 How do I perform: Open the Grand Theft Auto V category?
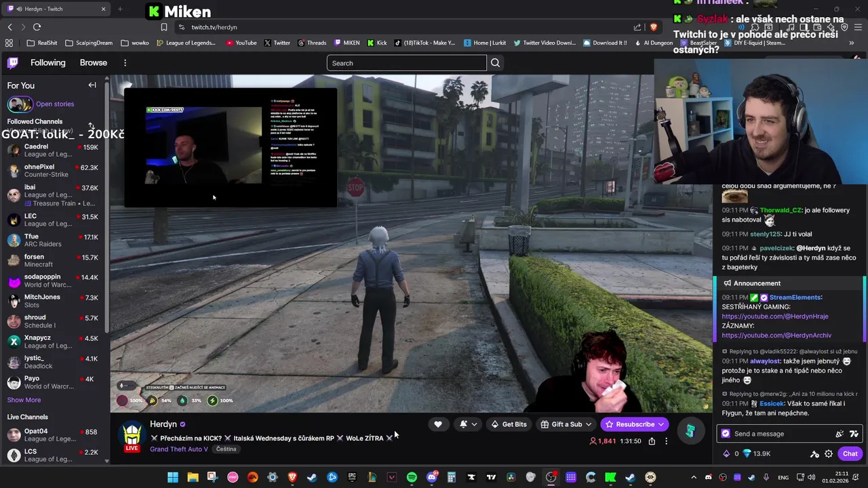(x=179, y=449)
